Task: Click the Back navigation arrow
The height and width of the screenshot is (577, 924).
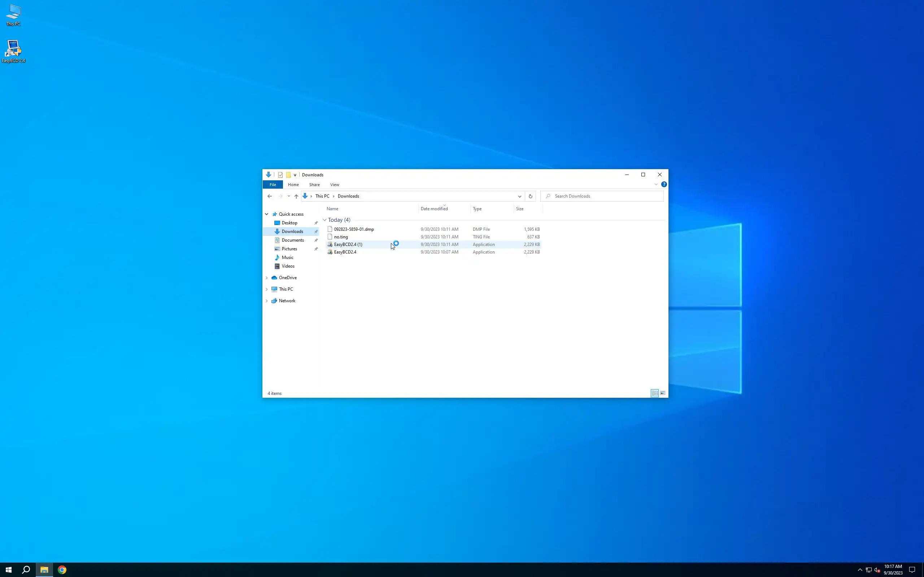Action: [x=270, y=196]
